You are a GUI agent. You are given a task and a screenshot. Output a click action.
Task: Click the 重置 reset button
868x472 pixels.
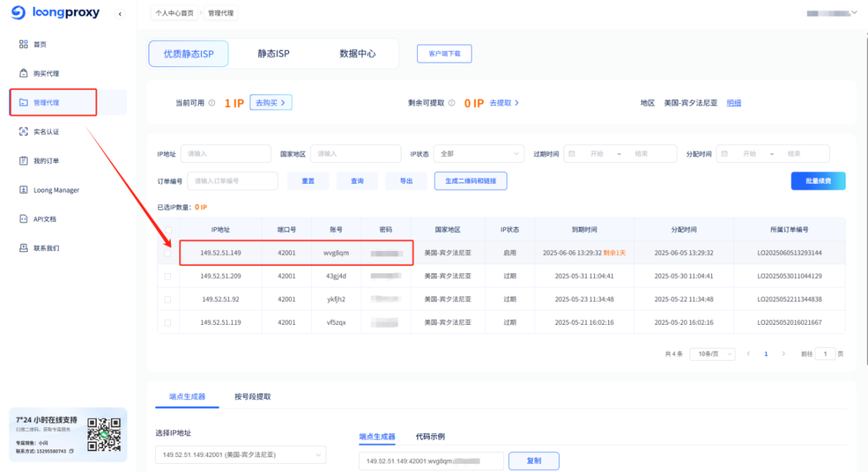point(307,181)
